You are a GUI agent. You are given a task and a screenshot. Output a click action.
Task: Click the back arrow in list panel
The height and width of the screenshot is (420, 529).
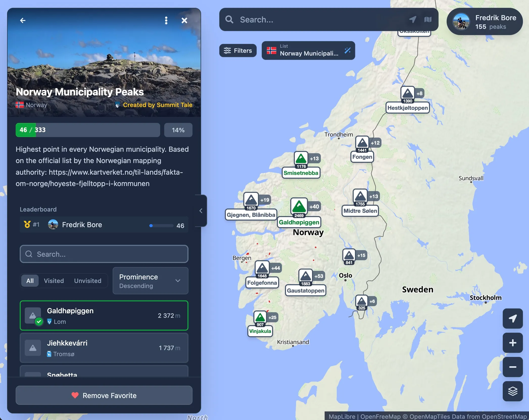(23, 20)
